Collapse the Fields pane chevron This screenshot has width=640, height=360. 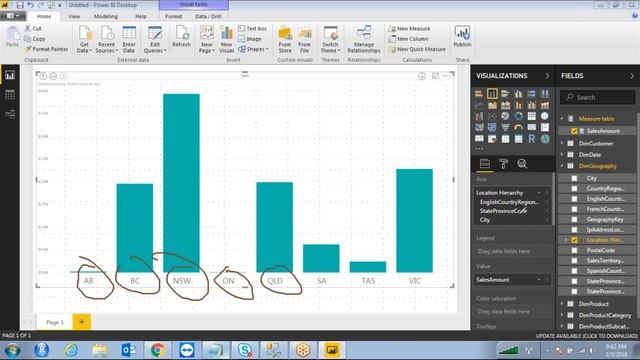632,76
